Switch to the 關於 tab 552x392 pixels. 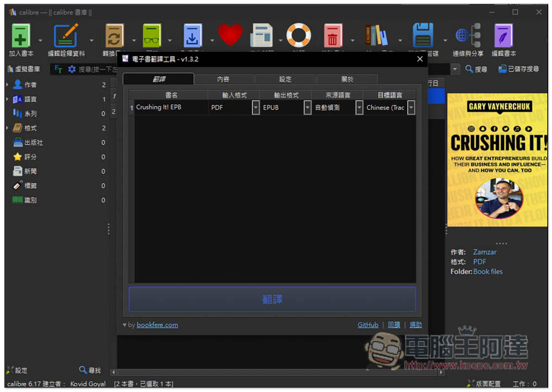point(347,80)
